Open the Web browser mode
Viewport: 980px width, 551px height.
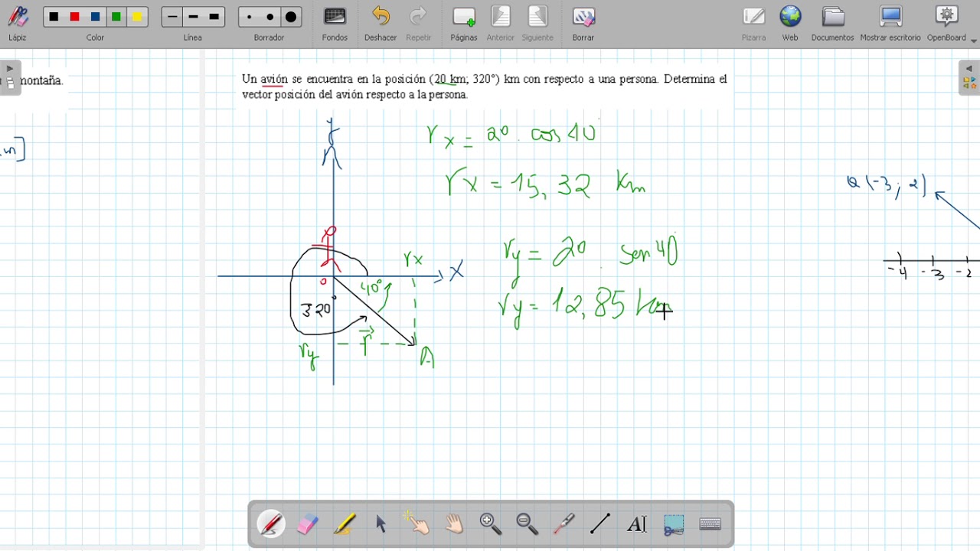tap(790, 23)
